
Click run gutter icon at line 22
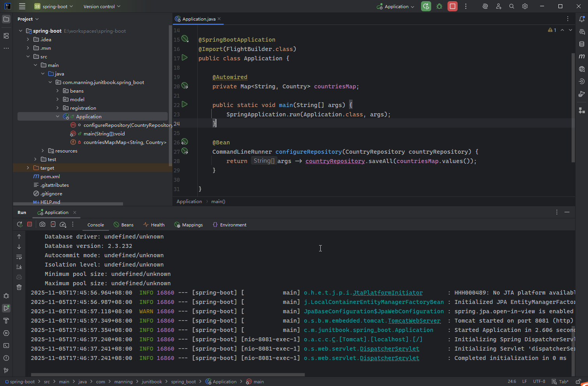point(185,105)
